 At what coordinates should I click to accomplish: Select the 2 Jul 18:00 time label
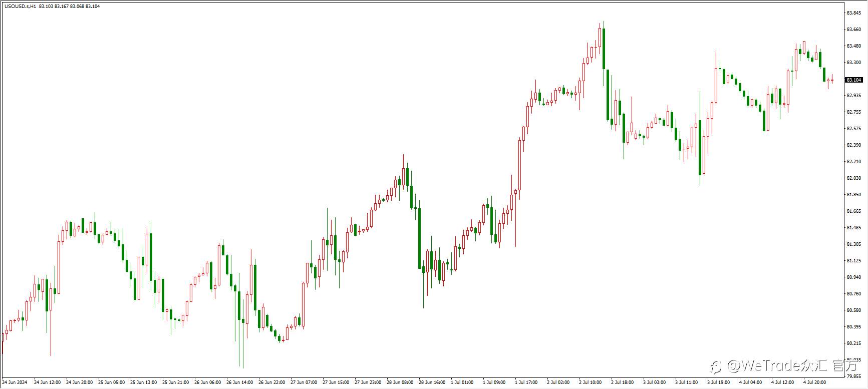click(x=623, y=382)
